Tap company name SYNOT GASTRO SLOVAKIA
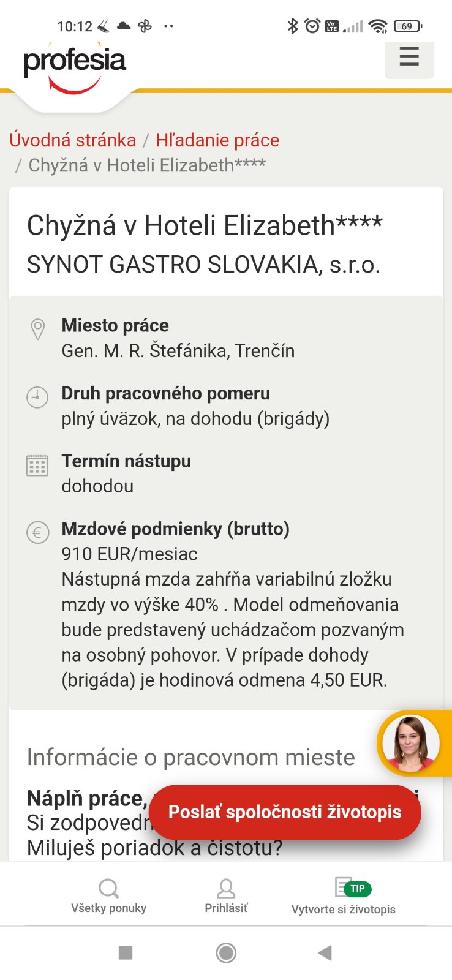452x980 pixels. 203,265
